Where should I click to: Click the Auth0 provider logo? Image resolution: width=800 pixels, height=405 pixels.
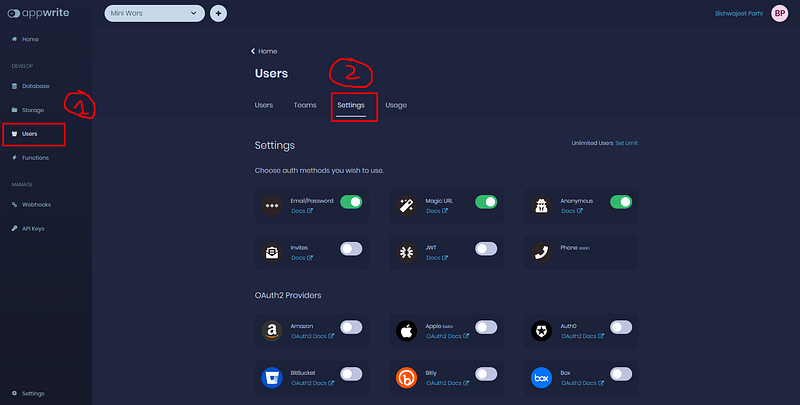click(x=541, y=331)
